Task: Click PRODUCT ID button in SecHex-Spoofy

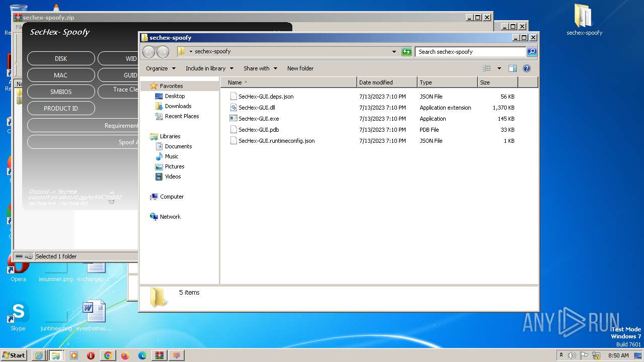Action: 61,108
